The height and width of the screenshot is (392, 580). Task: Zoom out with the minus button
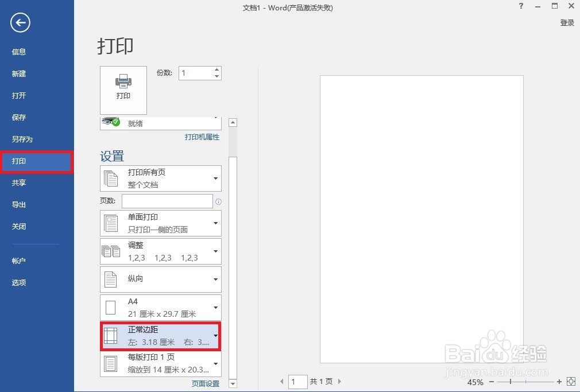pyautogui.click(x=492, y=382)
